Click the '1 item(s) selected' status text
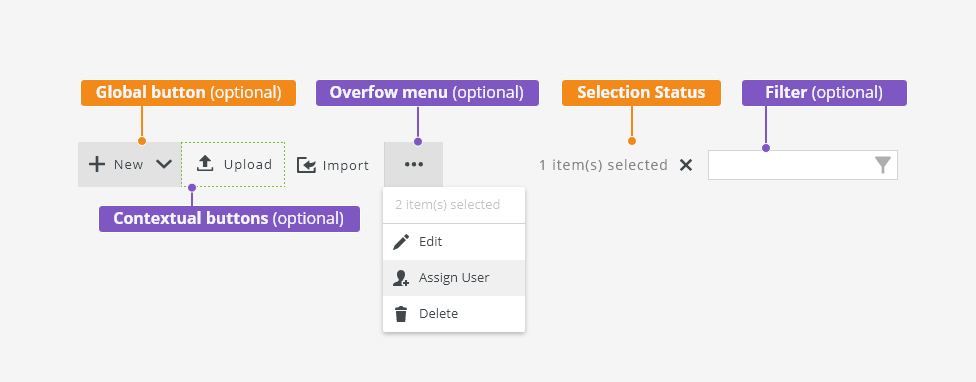The width and height of the screenshot is (976, 382). tap(603, 165)
